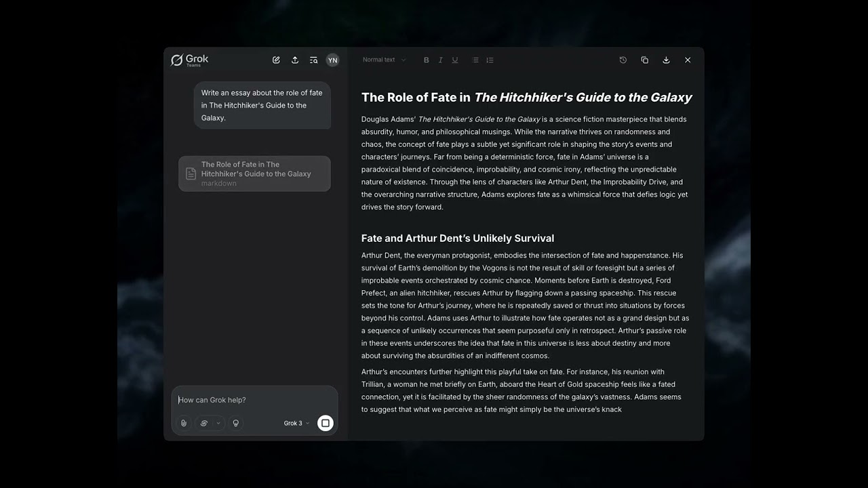
Task: Click the paragraph starting 'Douglas Adams''
Action: (x=526, y=163)
